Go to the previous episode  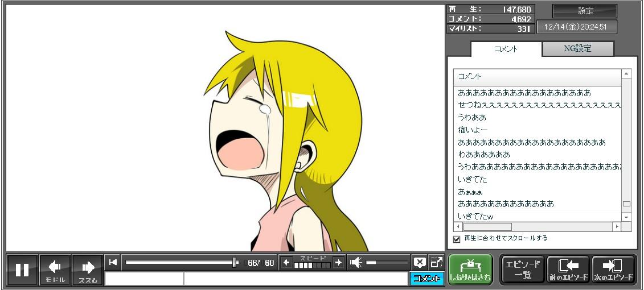(x=568, y=270)
